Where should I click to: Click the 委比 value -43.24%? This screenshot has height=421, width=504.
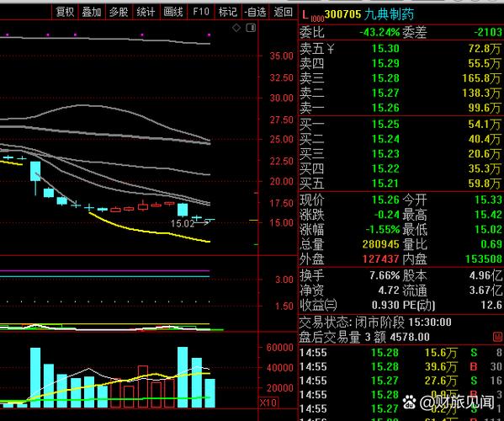(379, 32)
